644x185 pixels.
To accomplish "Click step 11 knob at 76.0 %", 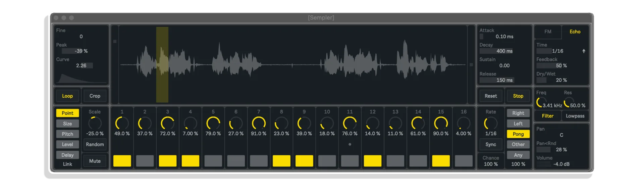I will (x=350, y=123).
